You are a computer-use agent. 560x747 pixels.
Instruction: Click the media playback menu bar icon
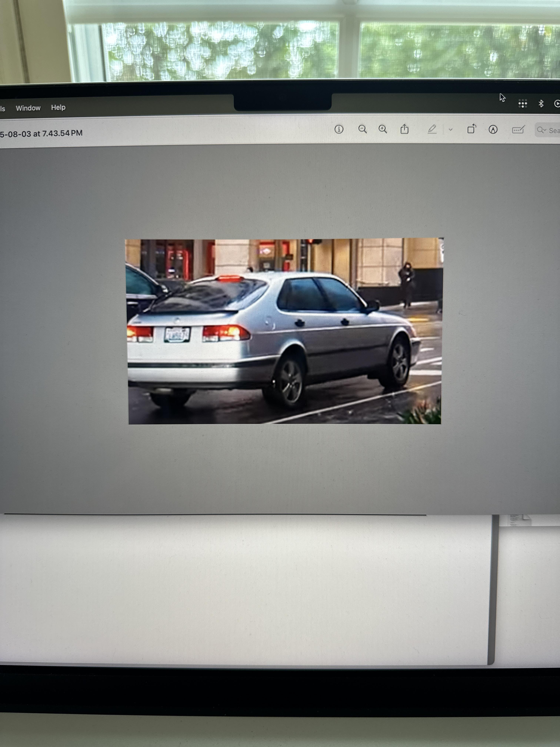tap(558, 103)
